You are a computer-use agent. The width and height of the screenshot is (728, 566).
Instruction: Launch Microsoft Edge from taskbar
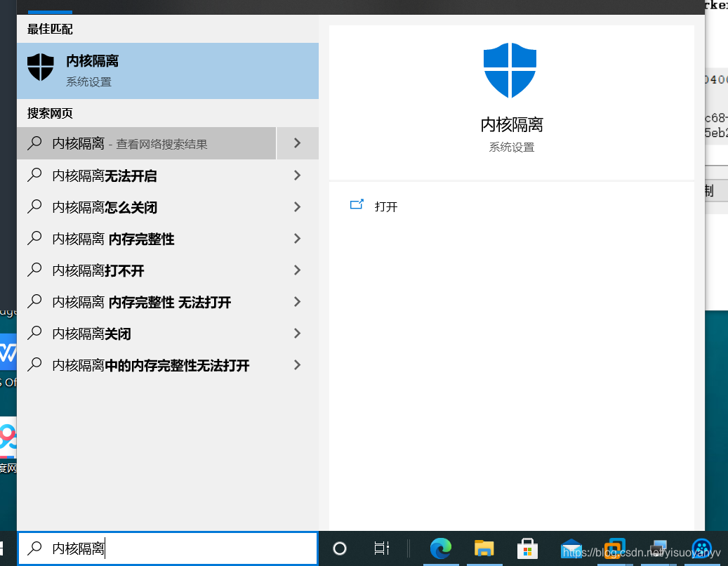tap(441, 548)
